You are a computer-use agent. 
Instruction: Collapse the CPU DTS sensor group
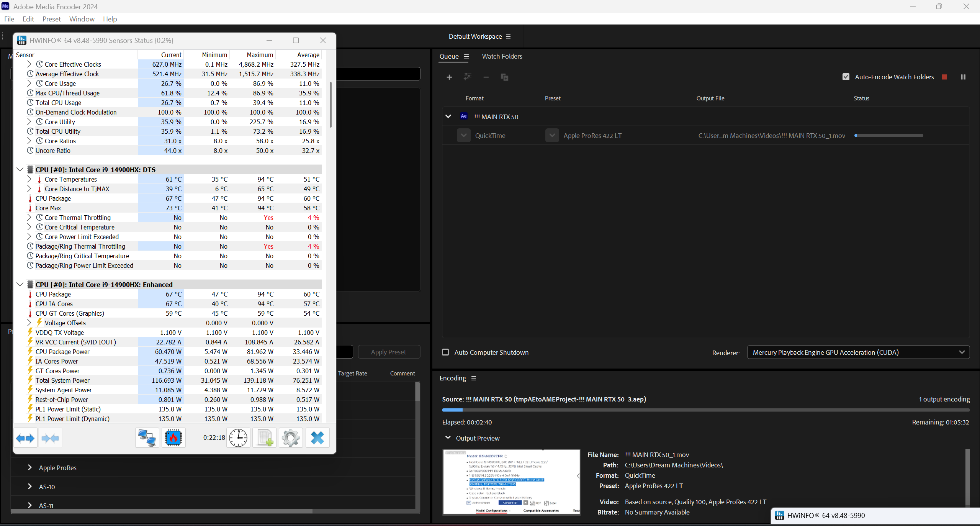(x=20, y=169)
